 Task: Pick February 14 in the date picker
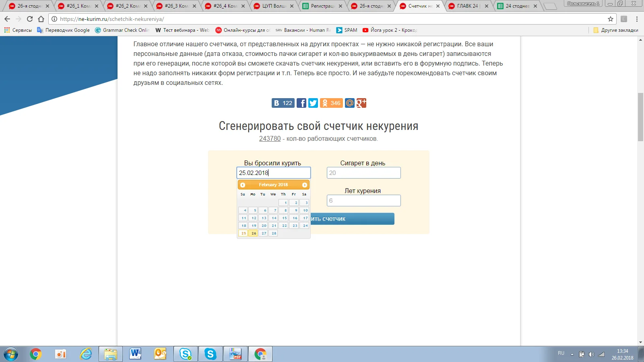point(274,218)
